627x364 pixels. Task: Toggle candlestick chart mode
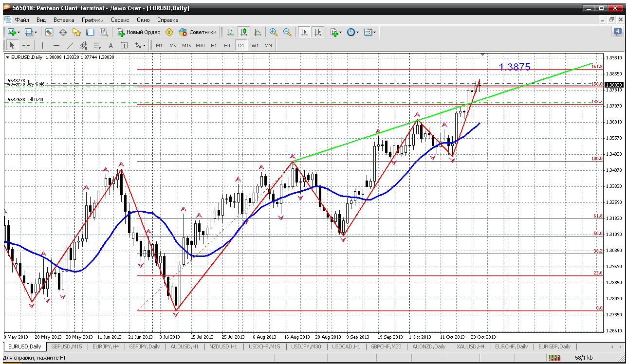[244, 32]
